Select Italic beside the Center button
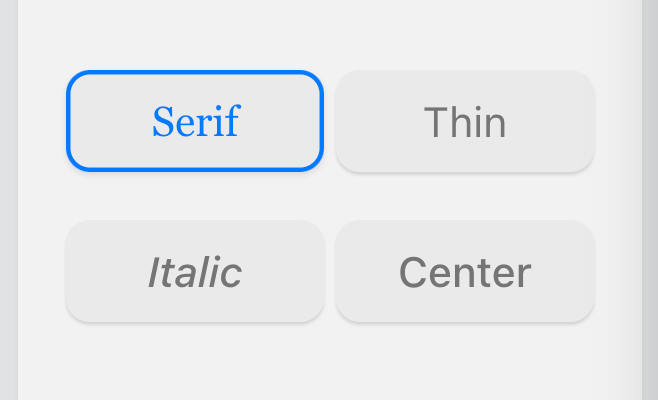The width and height of the screenshot is (658, 400). pos(195,271)
